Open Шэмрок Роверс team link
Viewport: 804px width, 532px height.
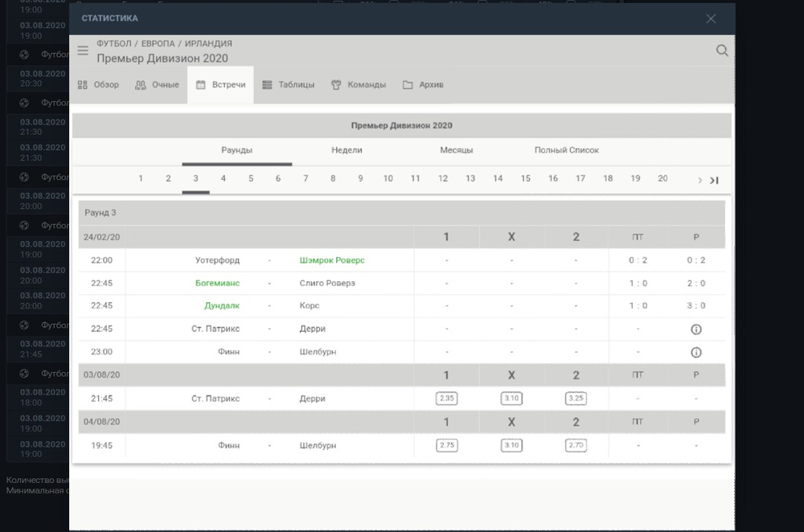pos(331,260)
